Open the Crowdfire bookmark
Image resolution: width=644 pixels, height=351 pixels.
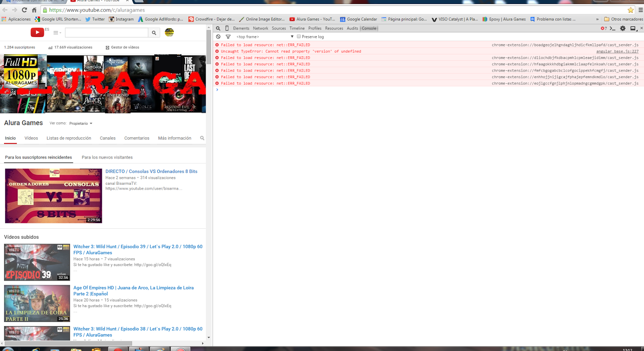click(x=212, y=19)
